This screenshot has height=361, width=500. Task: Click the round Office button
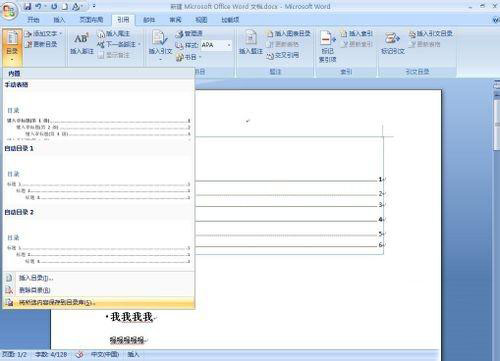[9, 11]
